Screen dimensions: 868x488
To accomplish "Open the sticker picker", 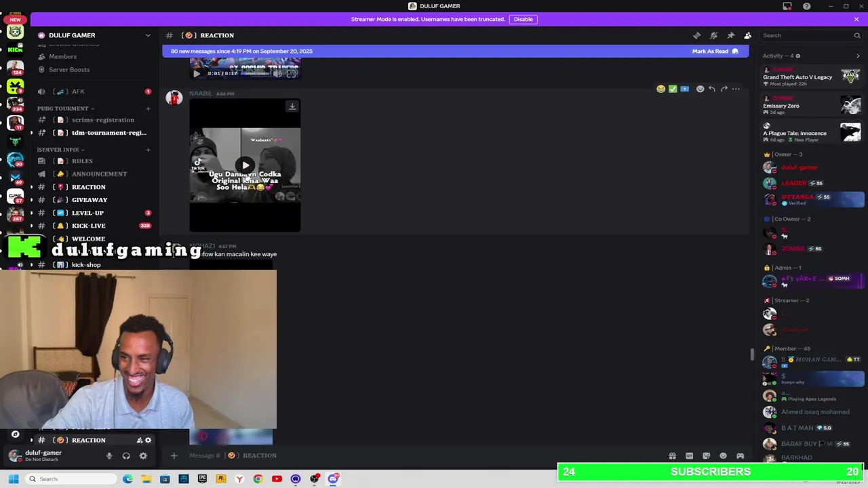I will point(706,456).
